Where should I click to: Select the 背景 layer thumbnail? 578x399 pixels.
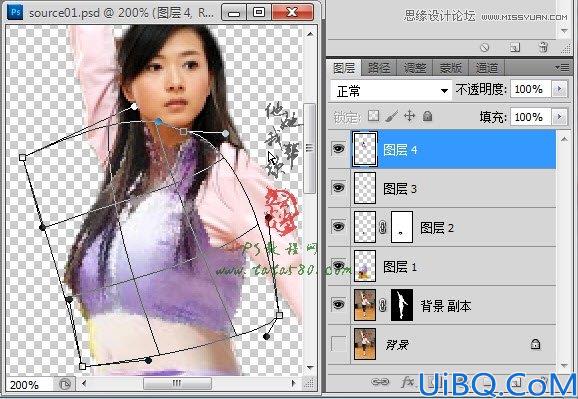365,344
